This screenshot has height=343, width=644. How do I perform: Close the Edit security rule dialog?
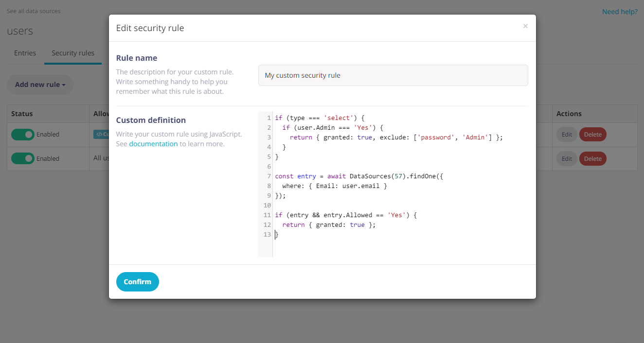(x=525, y=26)
